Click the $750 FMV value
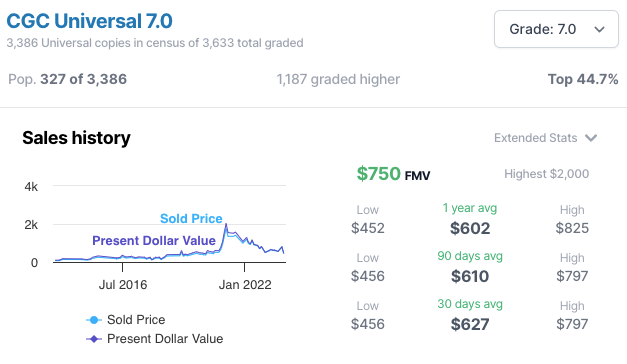 point(393,174)
